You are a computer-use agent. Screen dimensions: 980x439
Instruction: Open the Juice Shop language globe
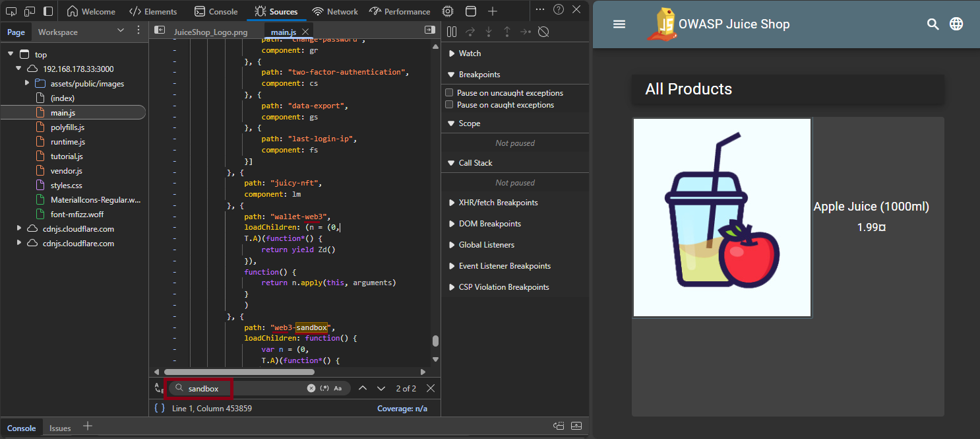tap(956, 24)
